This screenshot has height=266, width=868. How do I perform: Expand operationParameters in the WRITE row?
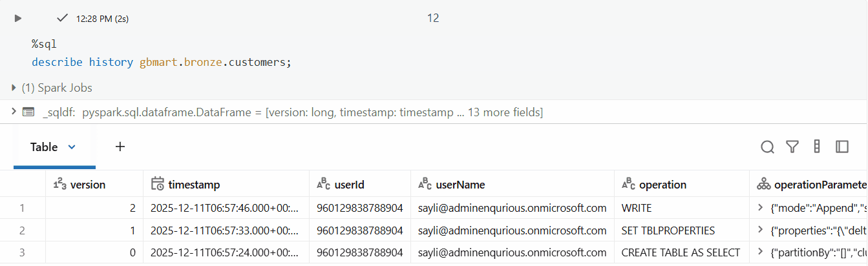(x=761, y=208)
